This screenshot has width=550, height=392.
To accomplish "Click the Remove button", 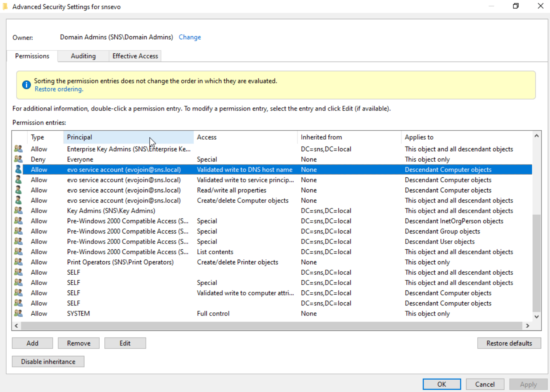I will pos(79,343).
